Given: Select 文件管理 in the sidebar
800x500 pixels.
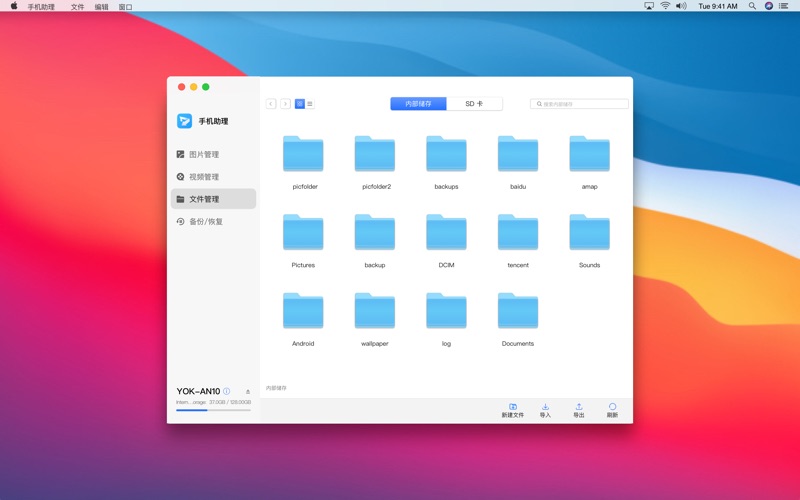Looking at the screenshot, I should pos(213,199).
